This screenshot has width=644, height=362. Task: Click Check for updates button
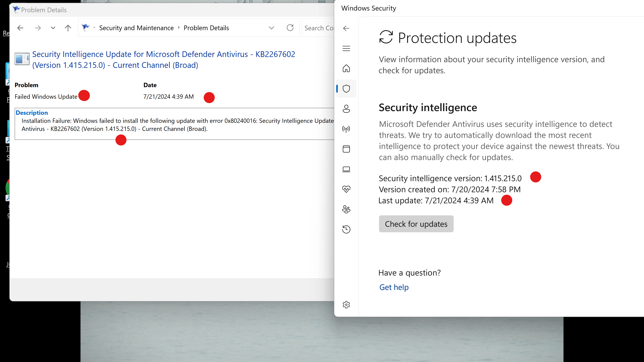tap(416, 224)
